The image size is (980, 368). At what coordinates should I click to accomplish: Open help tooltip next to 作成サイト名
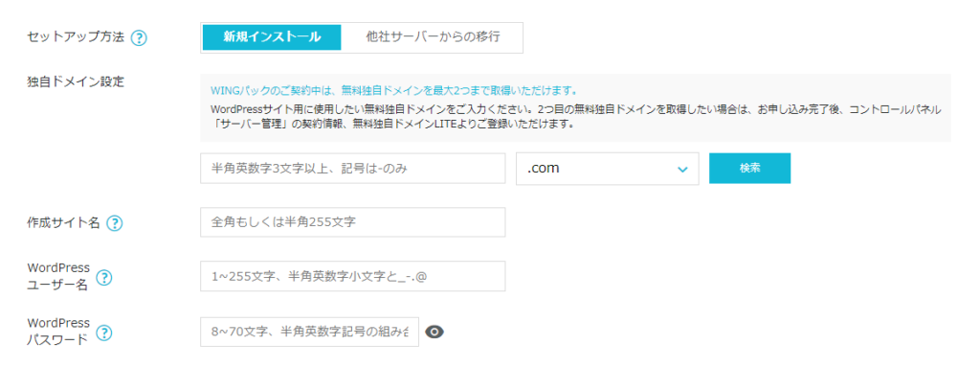click(115, 222)
